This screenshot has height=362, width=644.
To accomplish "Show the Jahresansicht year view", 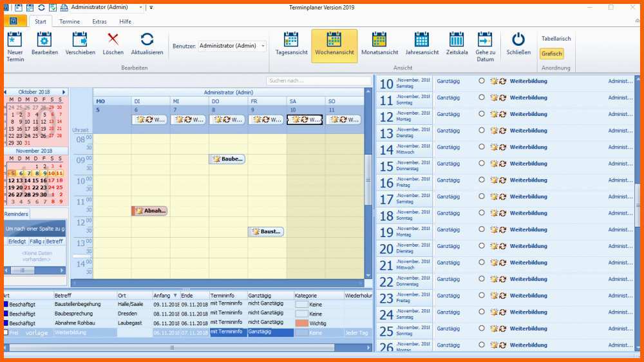I will click(422, 43).
